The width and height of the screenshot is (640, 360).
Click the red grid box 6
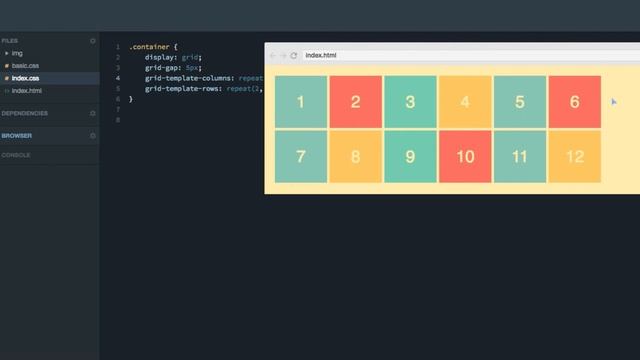[575, 102]
